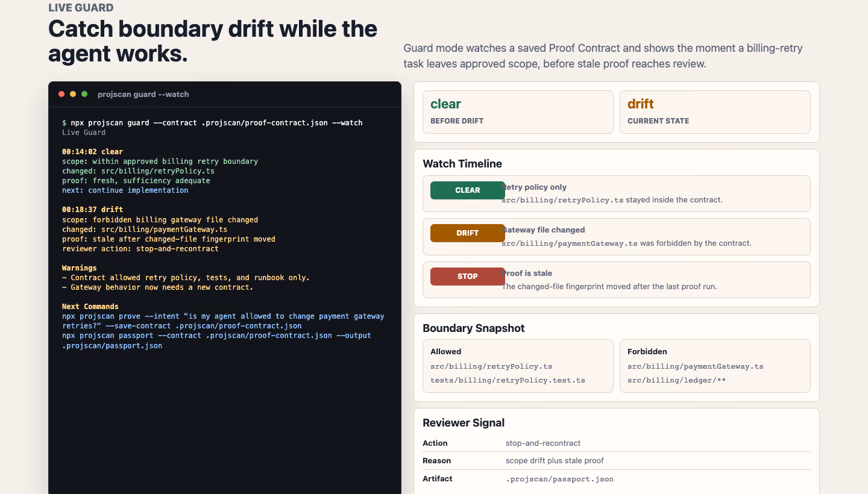Image resolution: width=868 pixels, height=494 pixels.
Task: Click 'Gateway behavior now needs a new contract' warning
Action: tap(158, 287)
